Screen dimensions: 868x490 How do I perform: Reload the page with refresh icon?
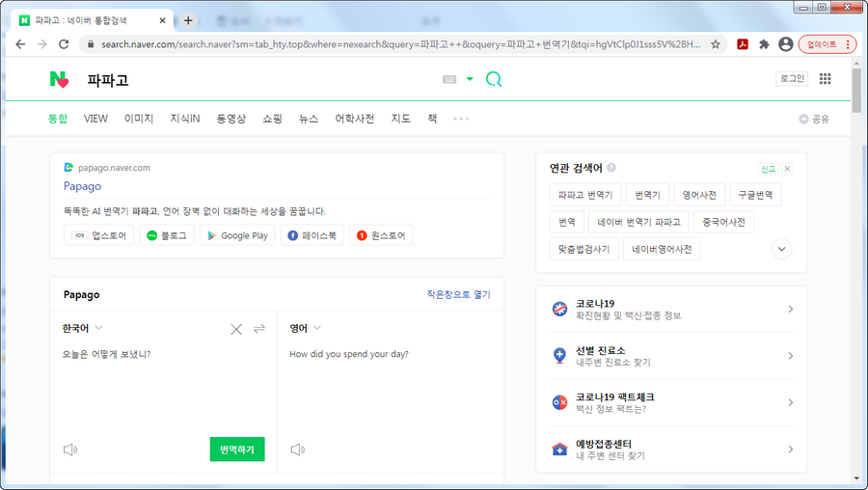click(64, 44)
